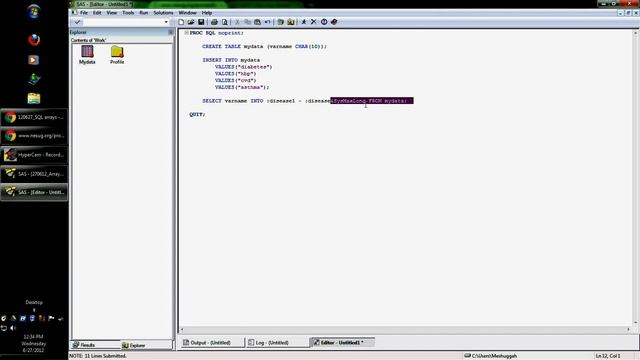
Task: Open the file explorer taskbar icon
Action: (x=34, y=98)
